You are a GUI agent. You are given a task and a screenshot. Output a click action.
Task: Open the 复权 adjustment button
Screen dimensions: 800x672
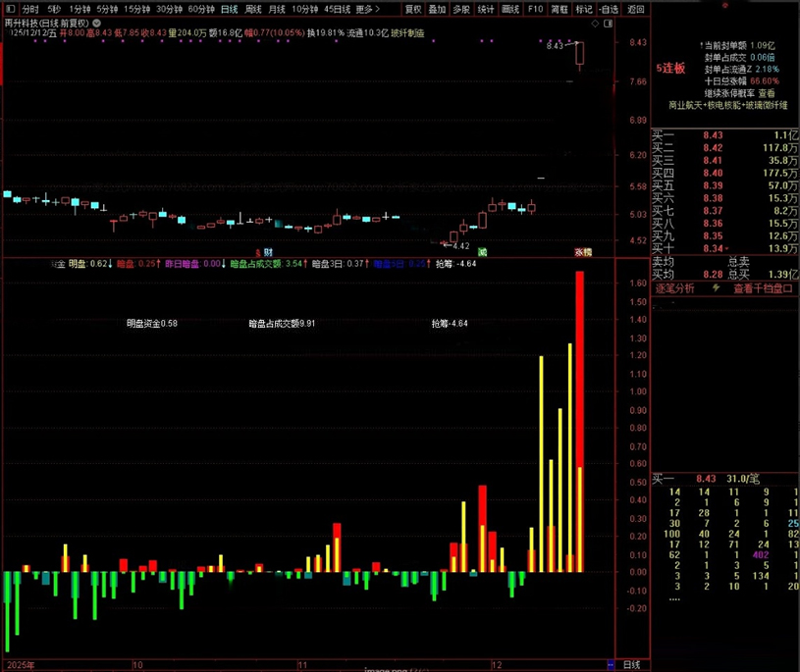(x=413, y=9)
